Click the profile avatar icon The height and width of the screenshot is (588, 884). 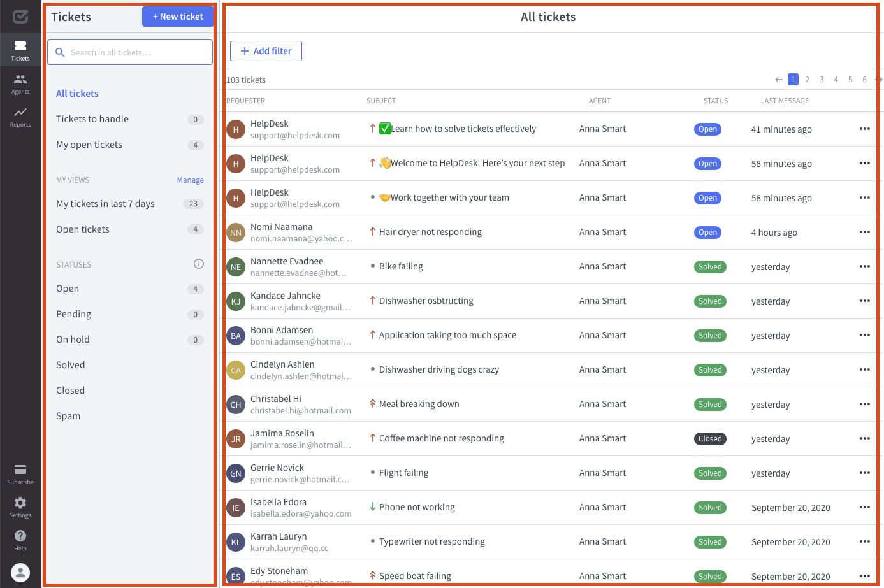point(20,572)
